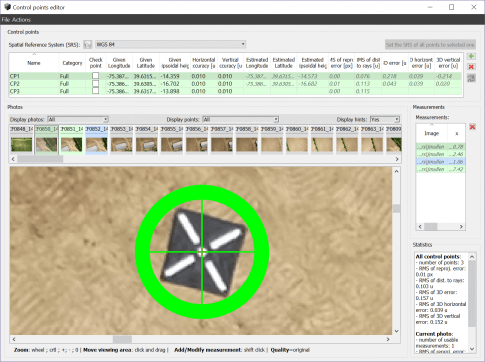Image resolution: width=485 pixels, height=362 pixels.
Task: Sort control points by the Name column header
Action: (x=34, y=63)
